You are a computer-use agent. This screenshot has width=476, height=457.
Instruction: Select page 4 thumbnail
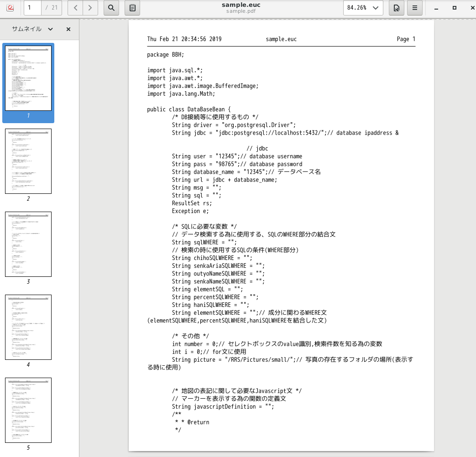(28, 327)
